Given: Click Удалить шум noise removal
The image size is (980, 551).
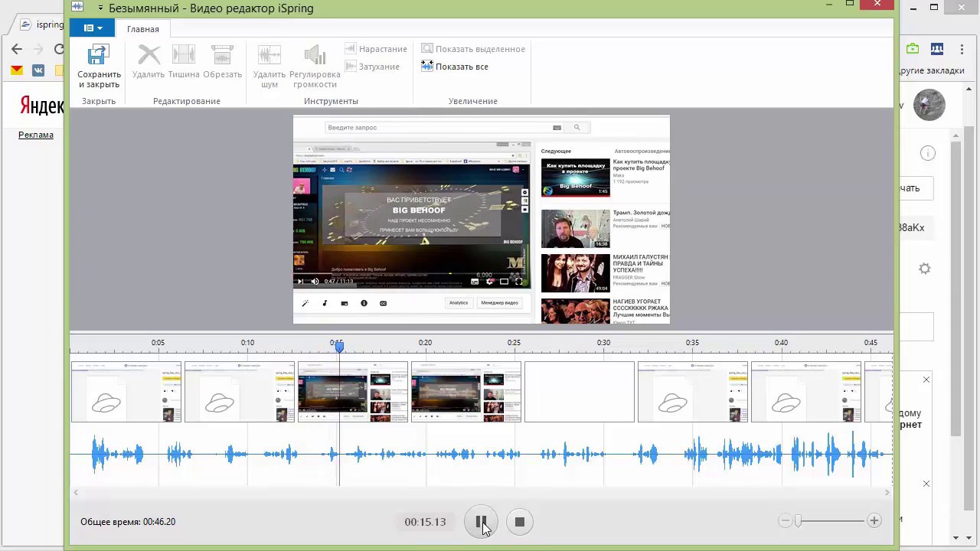Looking at the screenshot, I should pos(269,67).
